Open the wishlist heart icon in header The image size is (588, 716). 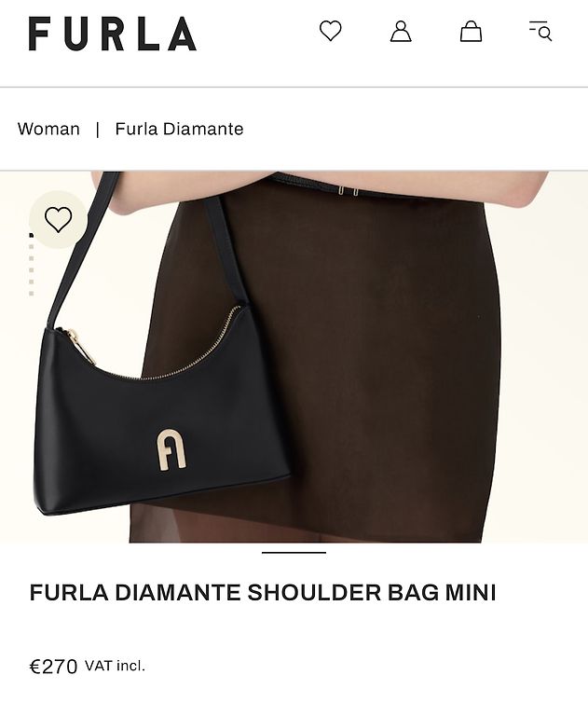click(x=330, y=31)
